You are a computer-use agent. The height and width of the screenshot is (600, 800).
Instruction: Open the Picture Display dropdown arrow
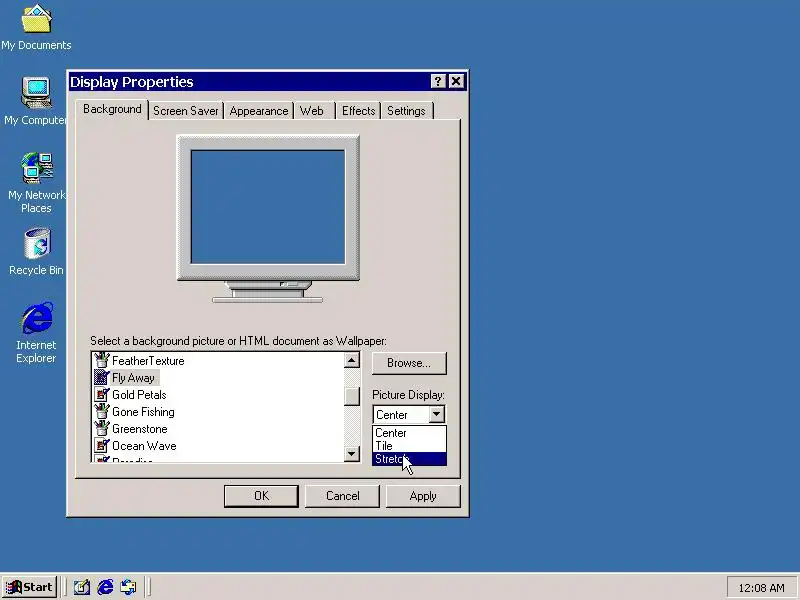[x=436, y=414]
